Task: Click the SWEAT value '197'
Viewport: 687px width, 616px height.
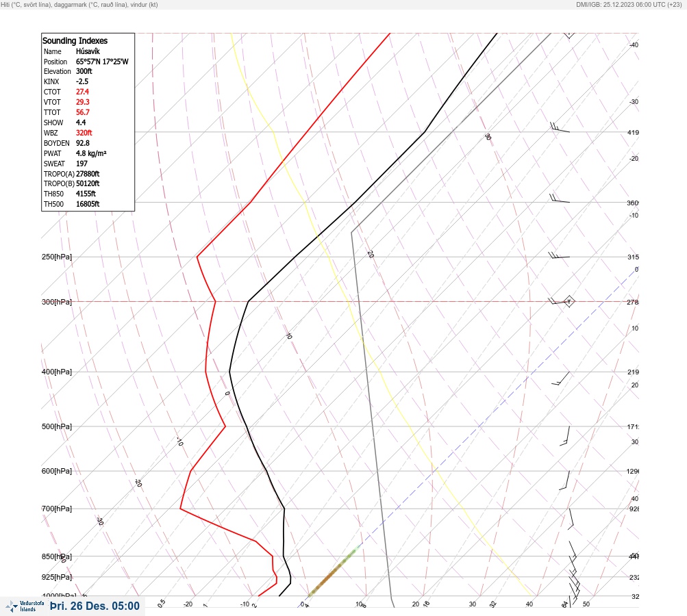Action: tap(82, 164)
